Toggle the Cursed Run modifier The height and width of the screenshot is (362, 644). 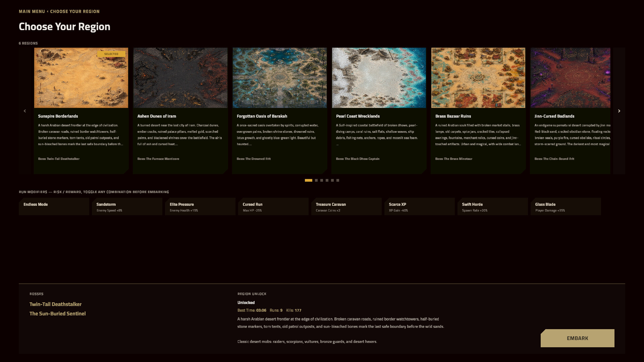[273, 206]
